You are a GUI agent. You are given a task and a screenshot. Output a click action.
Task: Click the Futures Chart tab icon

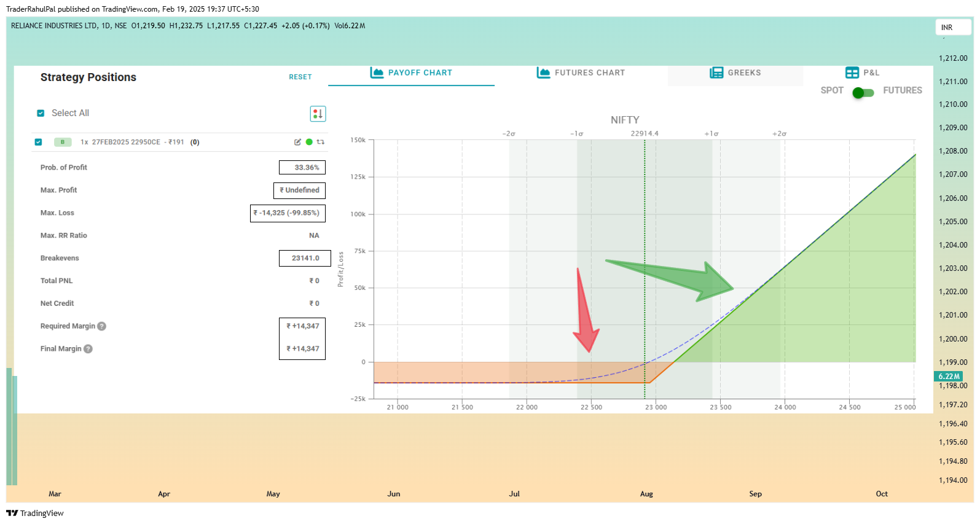point(543,72)
